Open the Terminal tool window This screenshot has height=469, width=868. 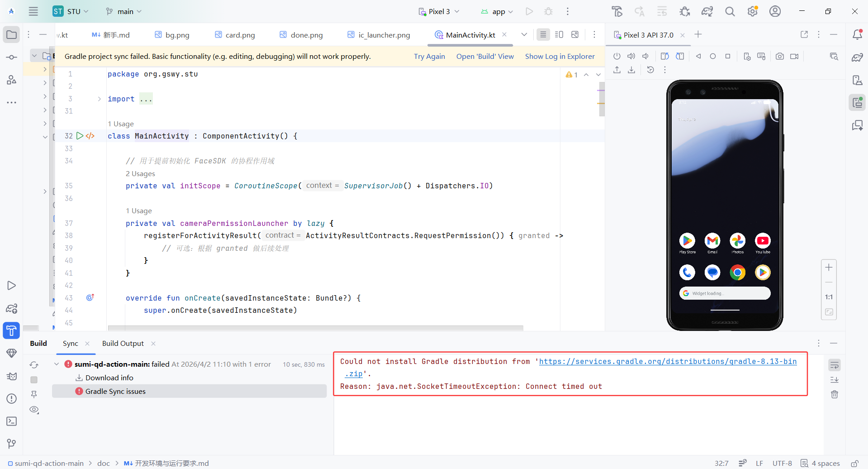pos(12,421)
